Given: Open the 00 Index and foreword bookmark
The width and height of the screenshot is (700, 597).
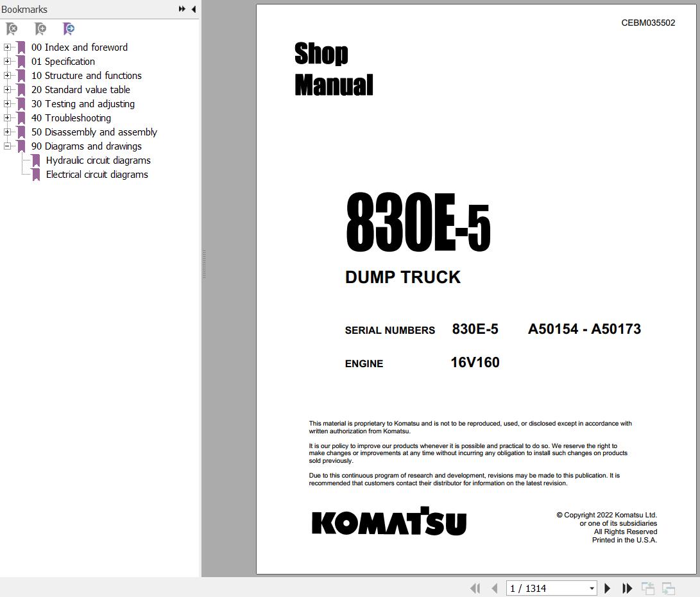Looking at the screenshot, I should [x=80, y=48].
